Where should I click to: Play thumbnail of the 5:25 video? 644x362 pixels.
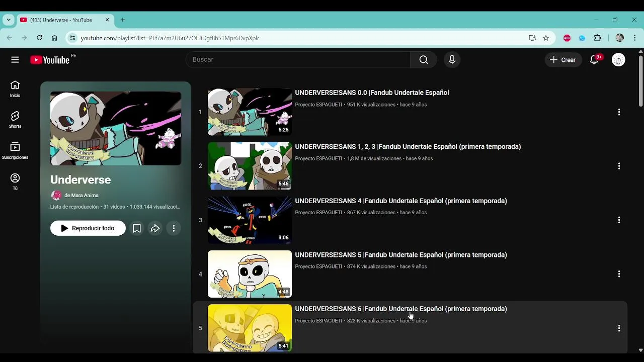(250, 112)
